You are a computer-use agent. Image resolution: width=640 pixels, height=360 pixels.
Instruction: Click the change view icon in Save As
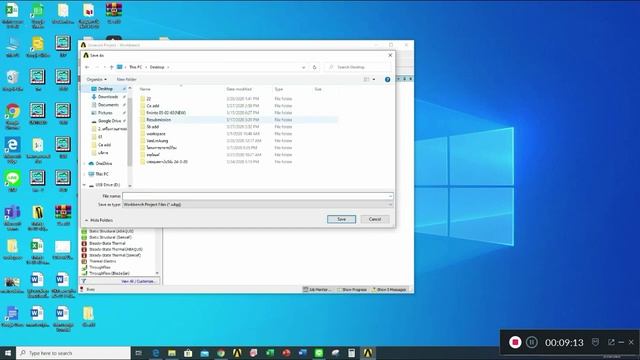(366, 80)
